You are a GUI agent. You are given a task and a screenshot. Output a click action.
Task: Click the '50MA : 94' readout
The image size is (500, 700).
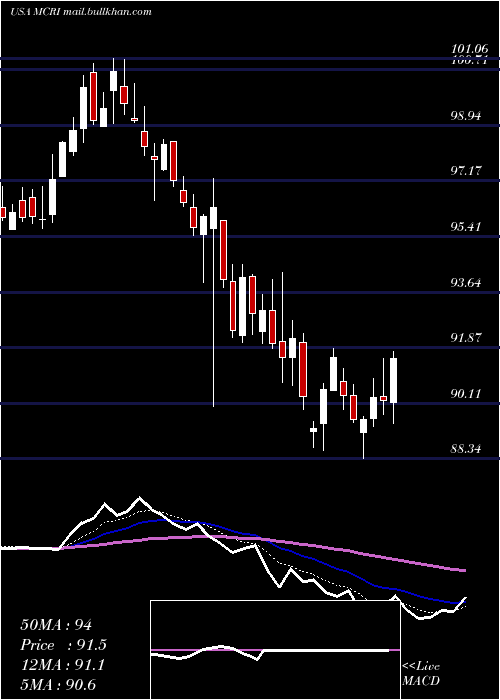click(x=56, y=625)
